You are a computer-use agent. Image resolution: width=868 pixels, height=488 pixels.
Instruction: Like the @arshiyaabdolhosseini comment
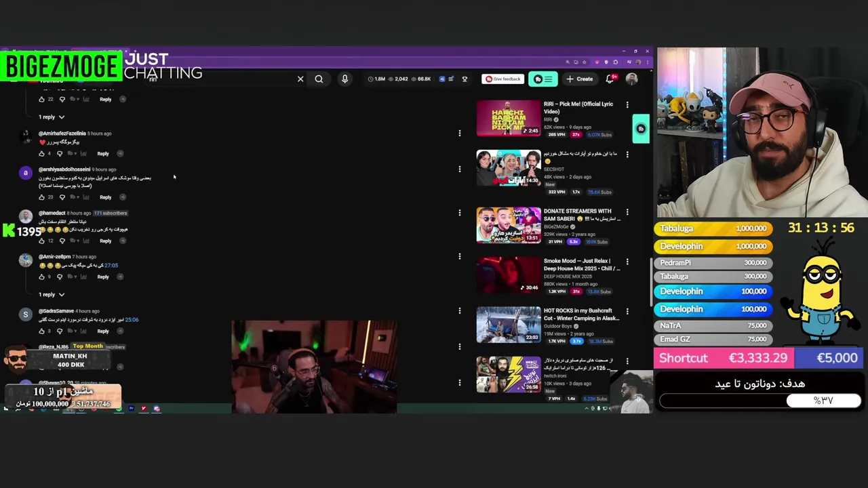point(41,197)
